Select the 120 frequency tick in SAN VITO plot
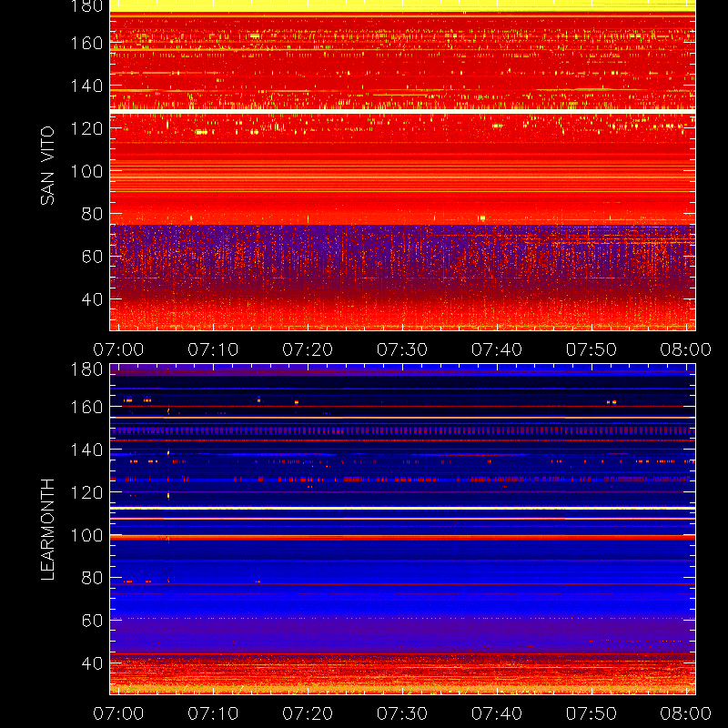The height and width of the screenshot is (728, 728). coord(86,128)
